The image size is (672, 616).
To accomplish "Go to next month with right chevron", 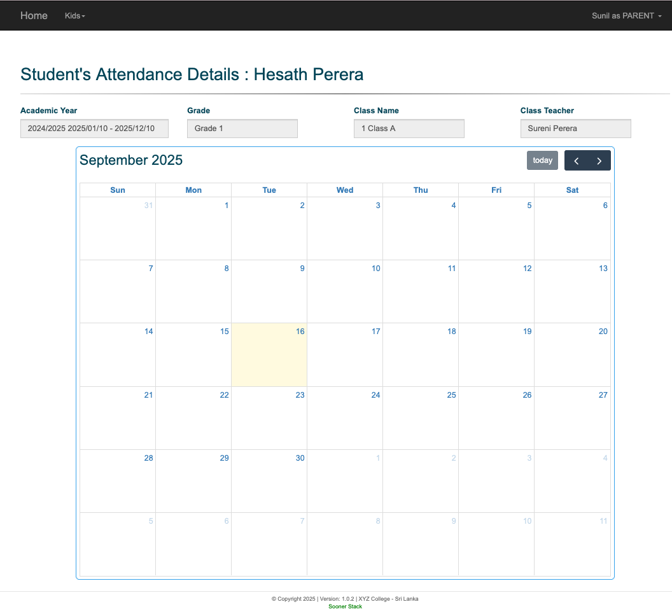I will tap(599, 160).
